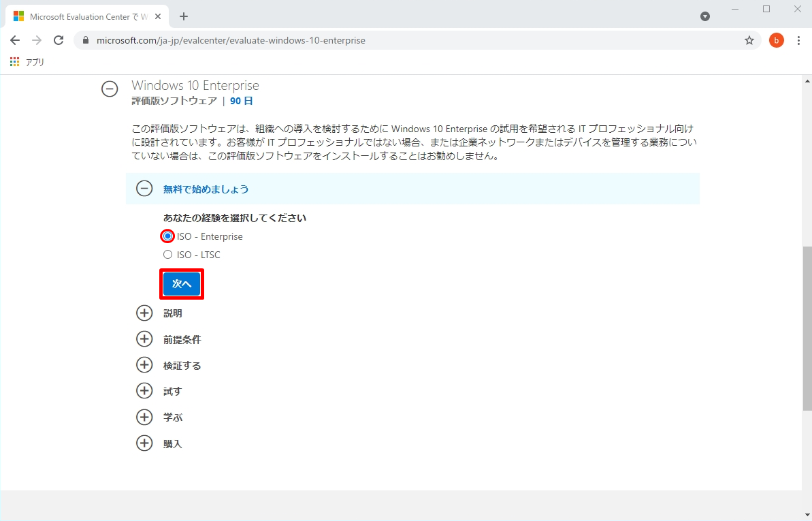Open the アプリ shortcut in bookmarks bar

pyautogui.click(x=27, y=62)
